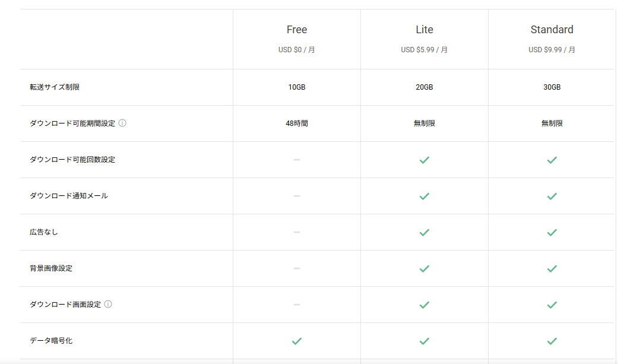Select the Lite plan heading
This screenshot has width=618, height=364.
[424, 30]
